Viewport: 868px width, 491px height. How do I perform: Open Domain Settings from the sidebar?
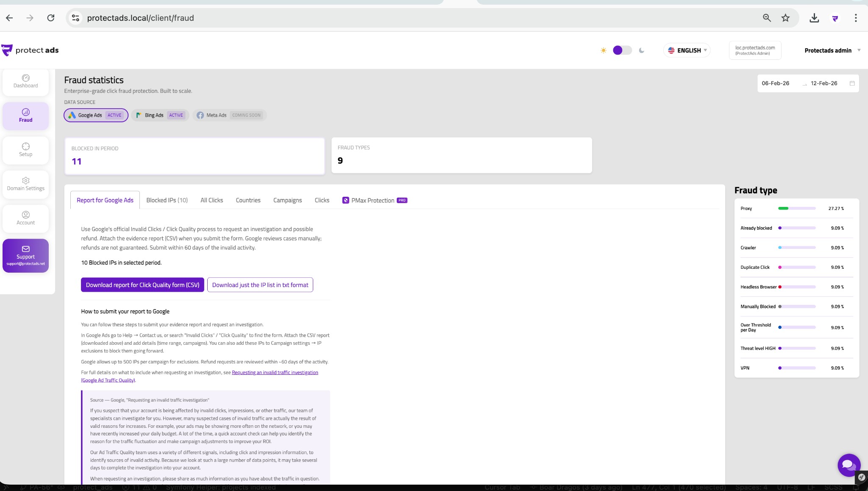[x=25, y=184]
